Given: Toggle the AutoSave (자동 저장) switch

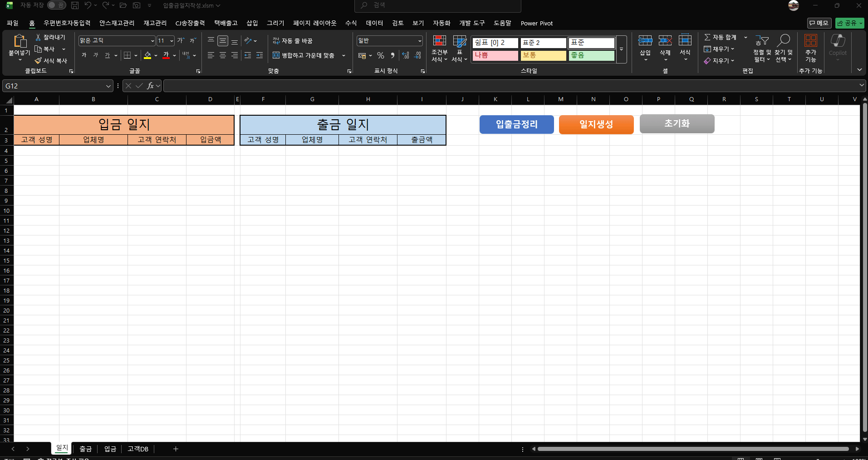Looking at the screenshot, I should click(x=56, y=5).
